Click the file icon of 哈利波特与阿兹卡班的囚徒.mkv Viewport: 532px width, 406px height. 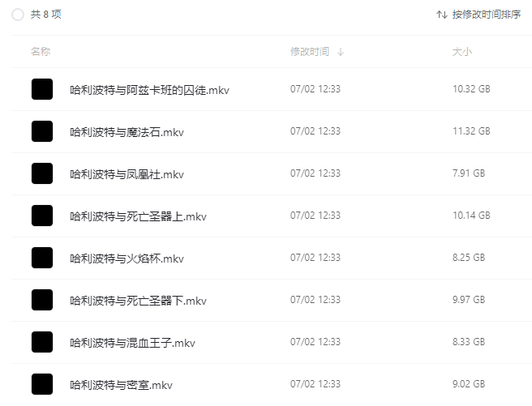click(x=42, y=89)
